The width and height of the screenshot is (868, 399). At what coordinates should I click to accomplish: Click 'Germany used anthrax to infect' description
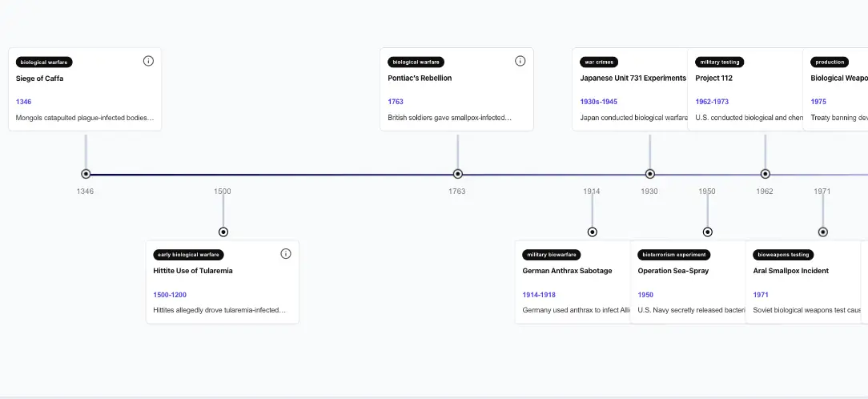click(577, 310)
